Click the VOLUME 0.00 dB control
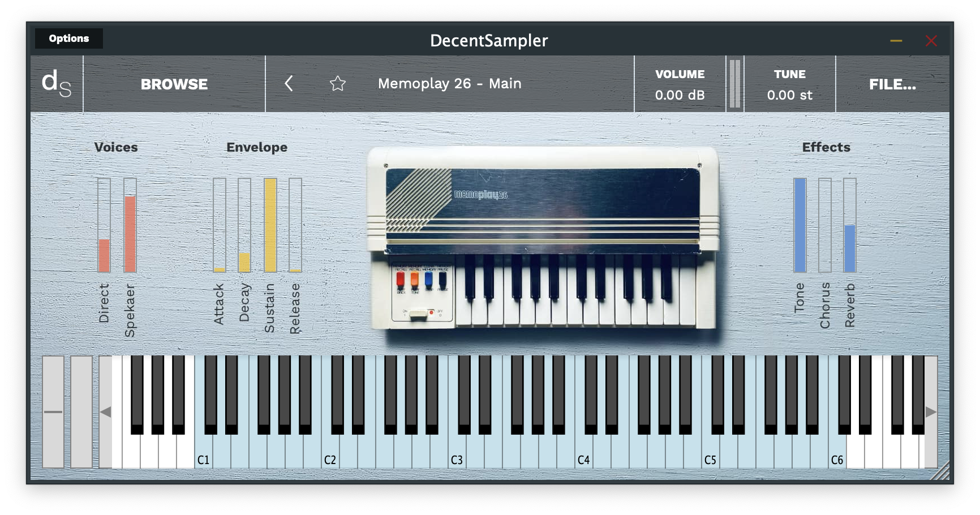The width and height of the screenshot is (980, 515). coord(680,84)
